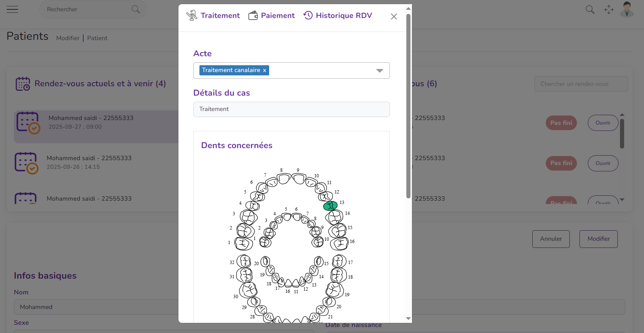Viewport: 644px width, 333px height.
Task: Switch to the Historique RDV tab
Action: (x=344, y=15)
